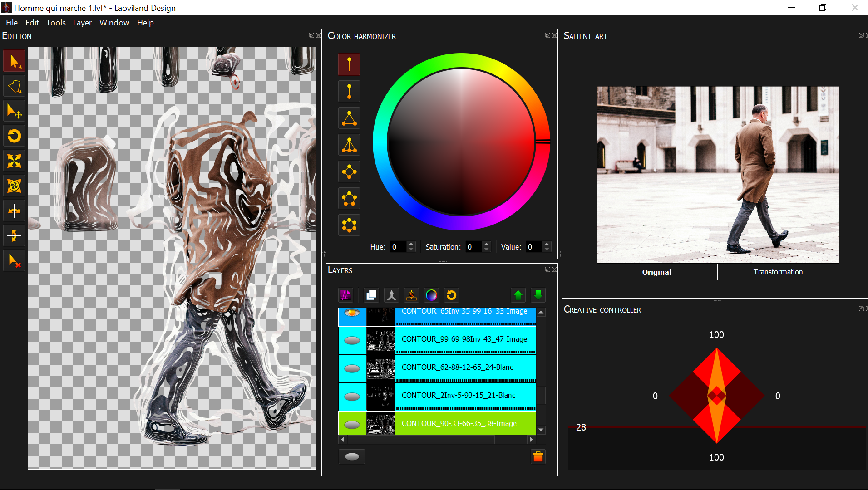This screenshot has width=868, height=490.
Task: Show the CONTOUR_90-33-66-35_38-Image layer
Action: tap(352, 425)
